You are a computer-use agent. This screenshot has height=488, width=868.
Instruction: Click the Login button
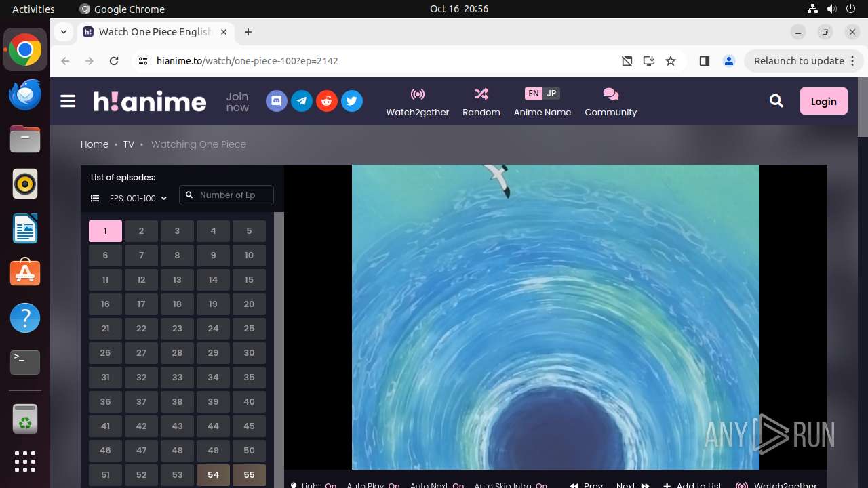pyautogui.click(x=824, y=102)
